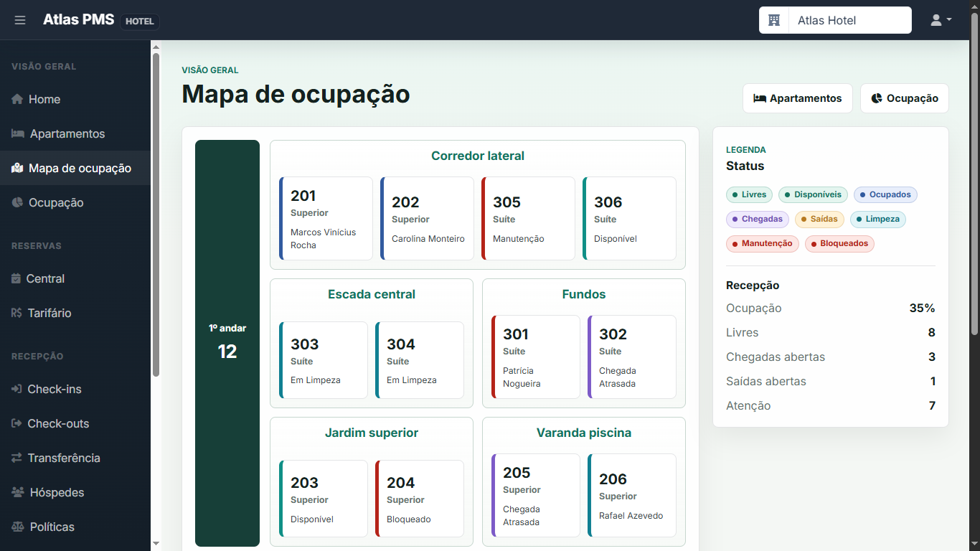
Task: Open room 206 Rafael Azevedo
Action: click(632, 495)
